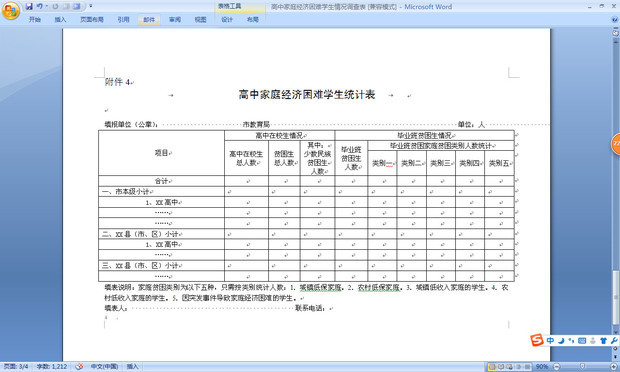Open the 页面布局 ribbon tab

tap(92, 19)
